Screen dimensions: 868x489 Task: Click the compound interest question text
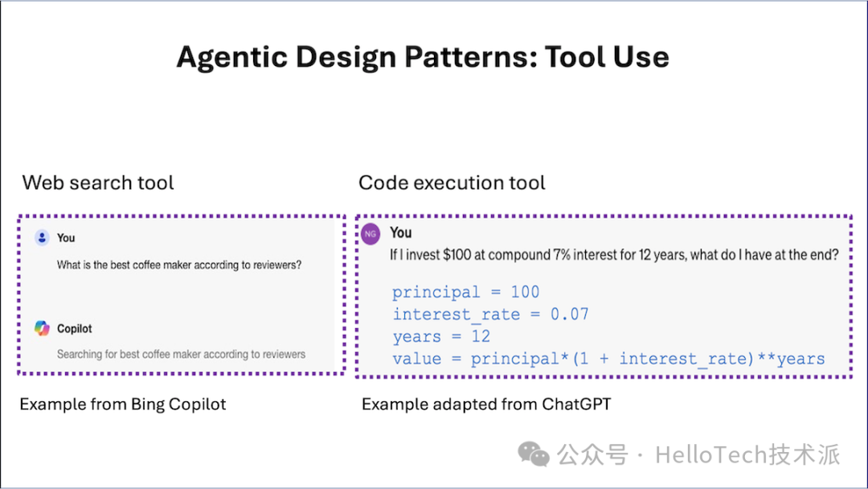(614, 255)
